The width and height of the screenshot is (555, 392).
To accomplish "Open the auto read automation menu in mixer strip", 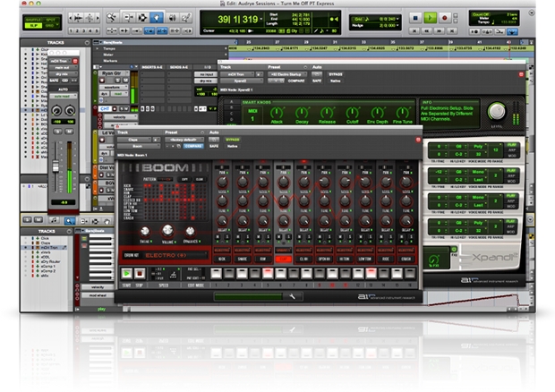I will click(64, 97).
